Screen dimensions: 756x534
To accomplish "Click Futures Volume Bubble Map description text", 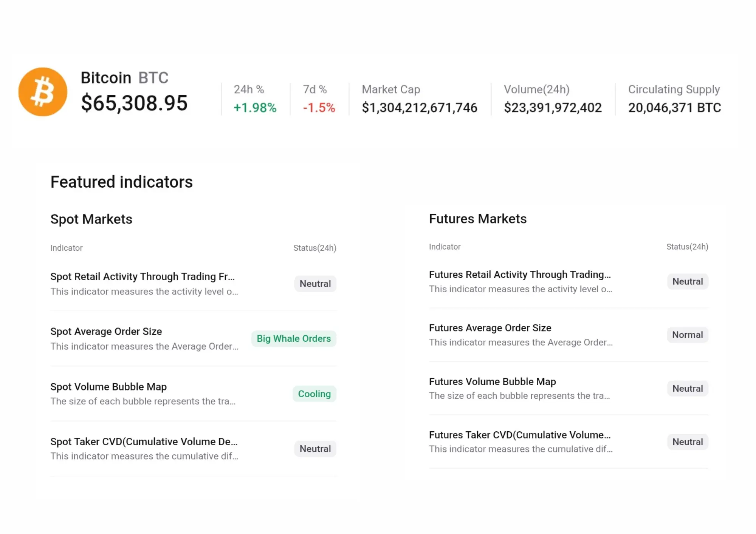I will [x=519, y=396].
